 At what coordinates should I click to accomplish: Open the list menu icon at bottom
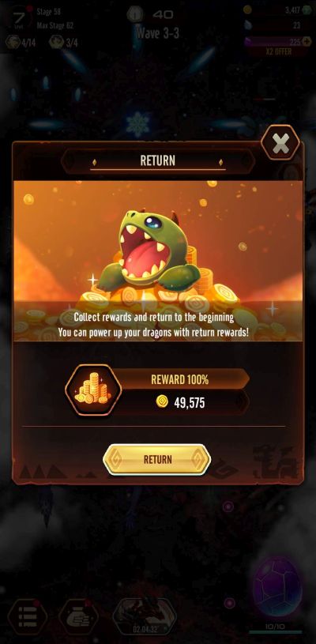[27, 616]
